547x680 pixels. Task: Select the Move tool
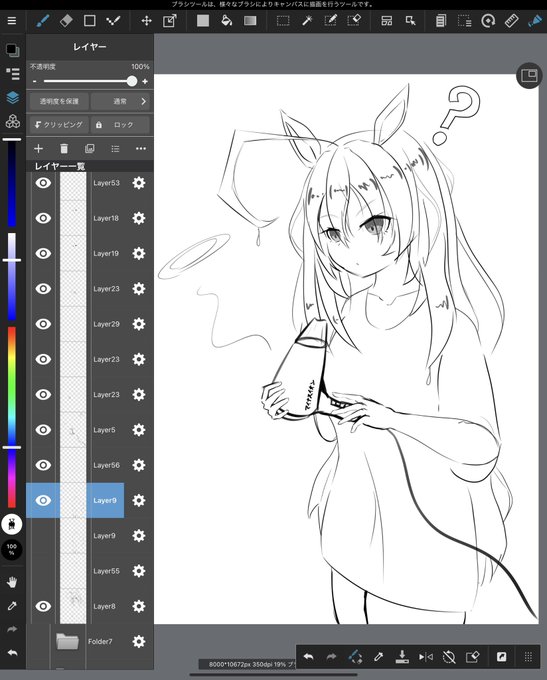click(x=146, y=21)
